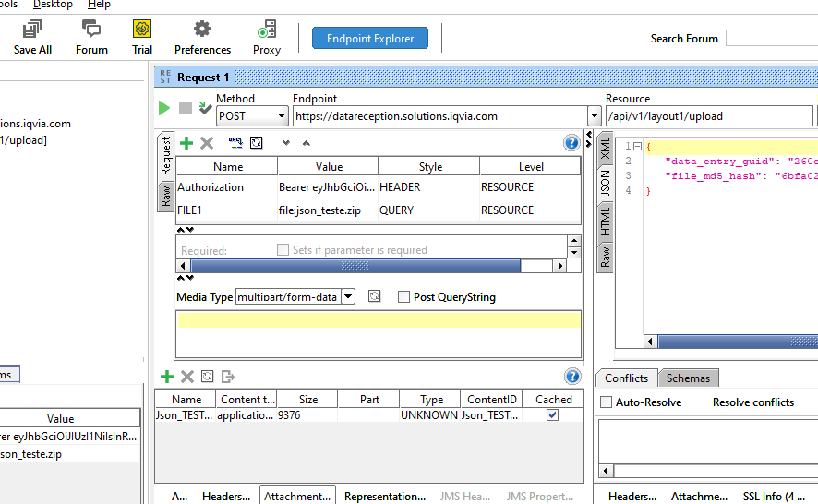
Task: Open the Save All toolbar icon
Action: click(32, 38)
